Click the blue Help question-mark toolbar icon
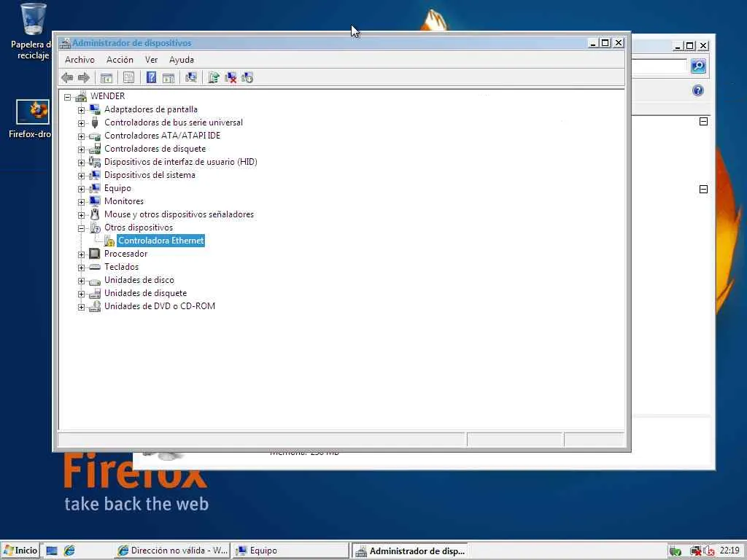The height and width of the screenshot is (560, 747). (151, 77)
